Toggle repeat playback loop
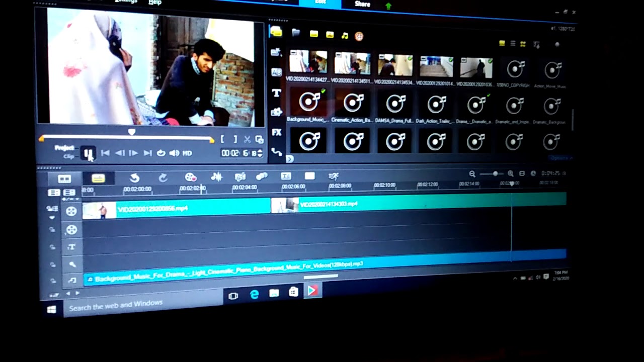The image size is (644, 362). pyautogui.click(x=161, y=153)
